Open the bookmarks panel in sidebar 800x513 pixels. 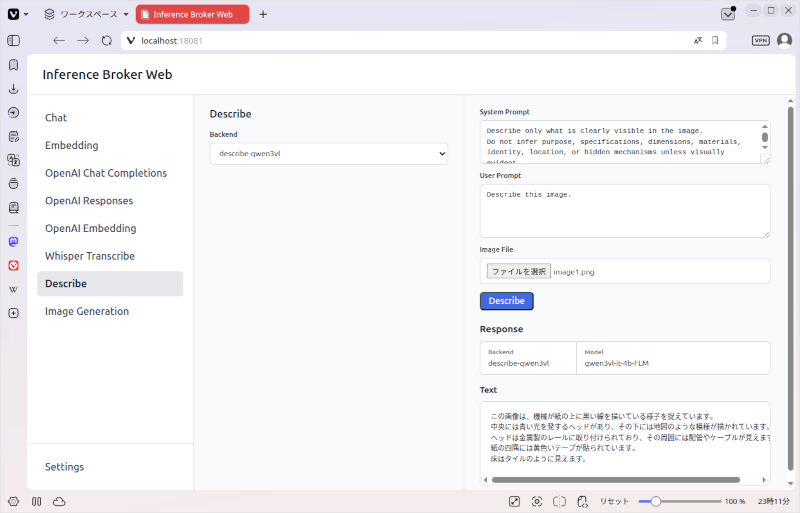[14, 65]
